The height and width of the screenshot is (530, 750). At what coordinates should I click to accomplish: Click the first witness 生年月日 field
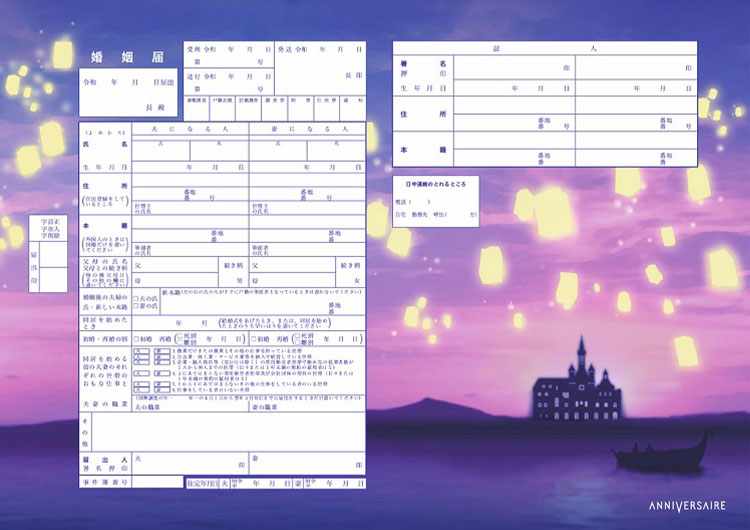pos(514,88)
